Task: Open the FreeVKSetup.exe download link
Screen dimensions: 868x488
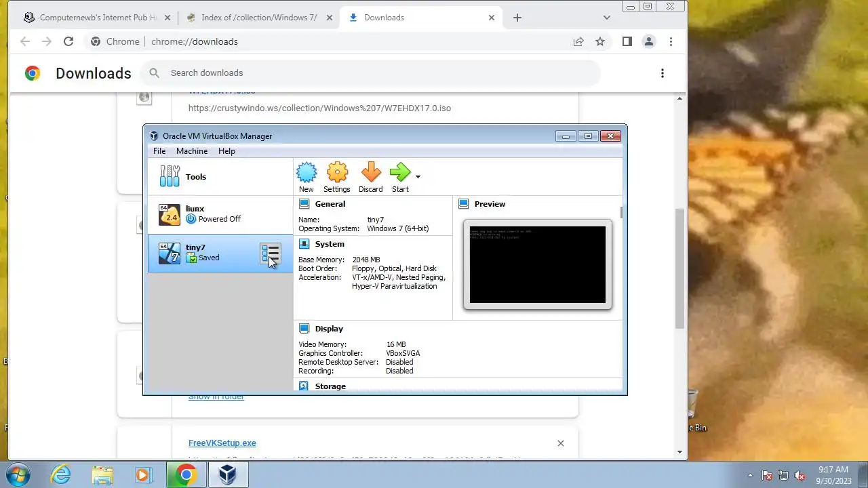Action: point(222,443)
